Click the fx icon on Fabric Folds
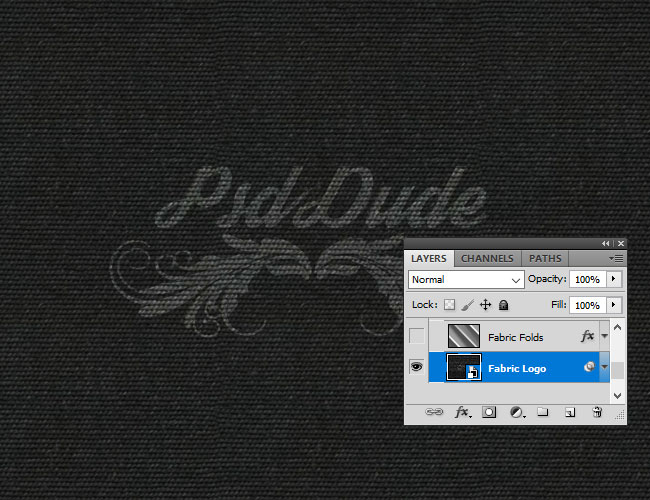The height and width of the screenshot is (500, 650). (587, 336)
